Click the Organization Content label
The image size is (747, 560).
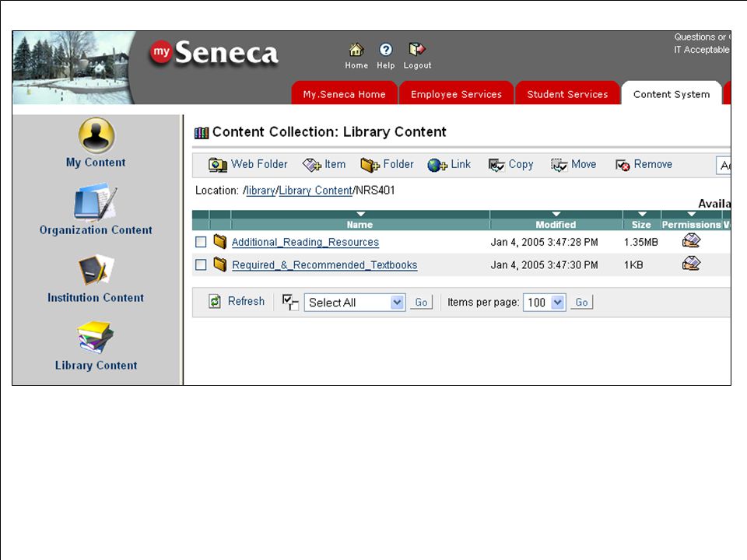(x=96, y=230)
